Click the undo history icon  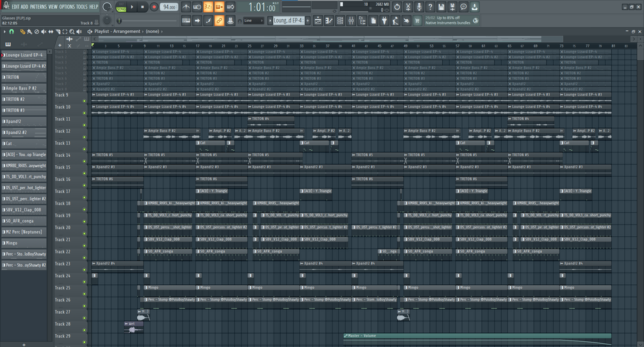pos(397,7)
